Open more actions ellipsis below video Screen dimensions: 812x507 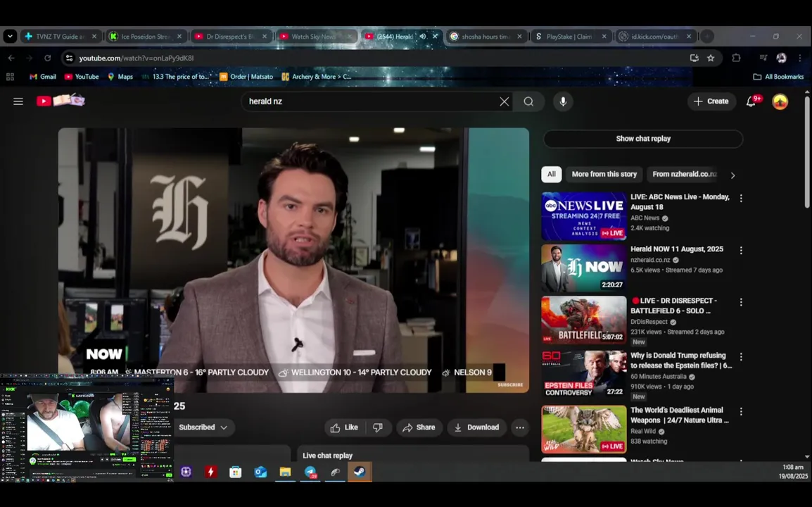tap(520, 427)
